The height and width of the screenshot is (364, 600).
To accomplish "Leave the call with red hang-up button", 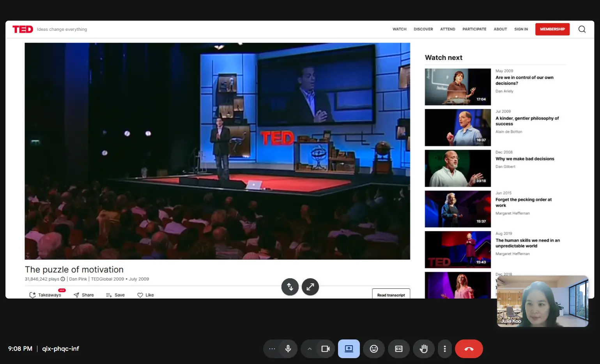I will [x=469, y=349].
